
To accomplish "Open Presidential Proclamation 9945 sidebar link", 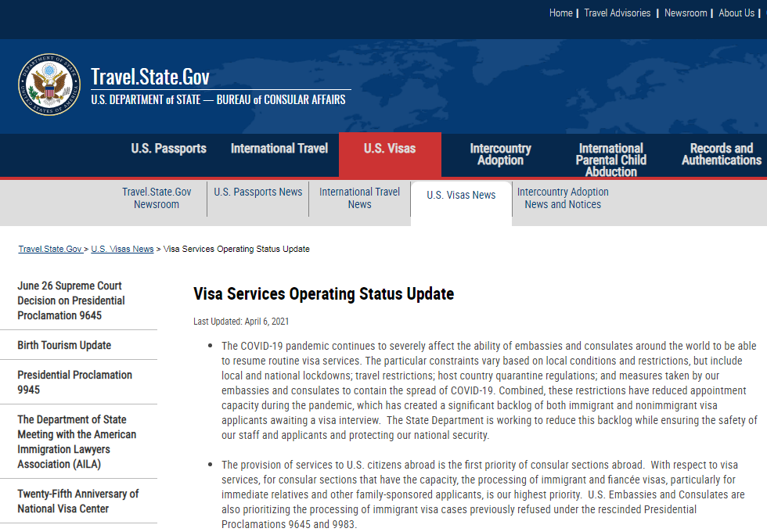I will click(x=75, y=383).
